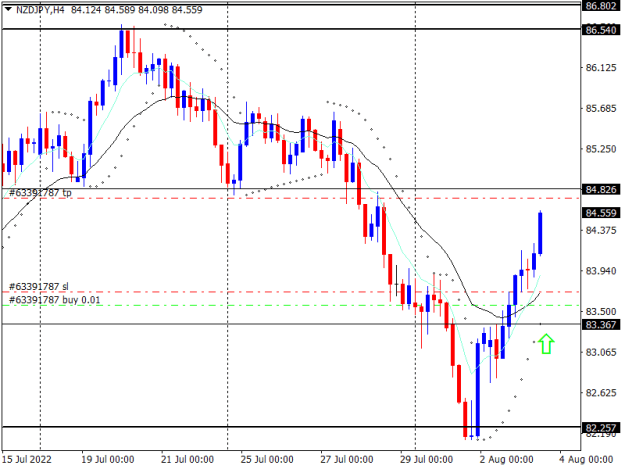Select the '4 Aug 00:00' time axis label
The width and height of the screenshot is (625, 469).
[x=586, y=459]
